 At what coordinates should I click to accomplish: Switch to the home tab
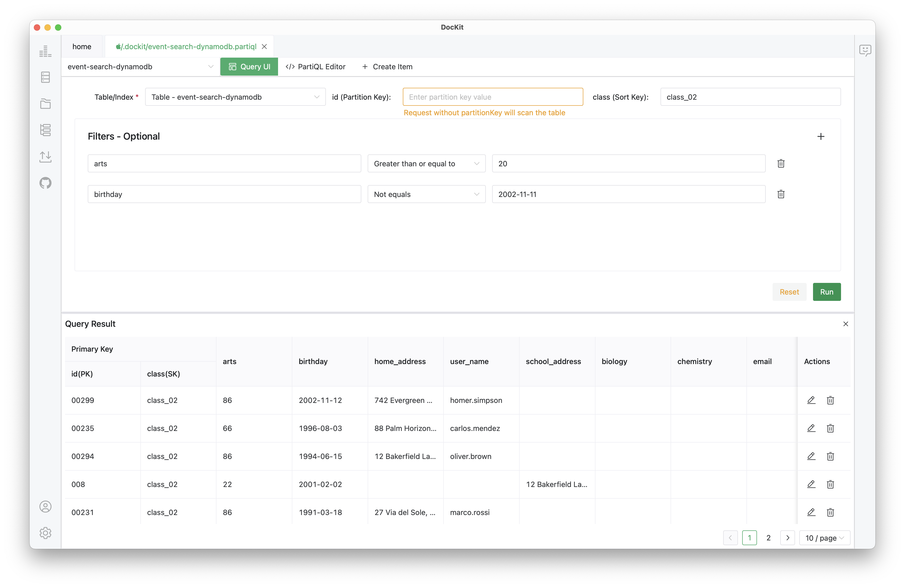coord(82,46)
